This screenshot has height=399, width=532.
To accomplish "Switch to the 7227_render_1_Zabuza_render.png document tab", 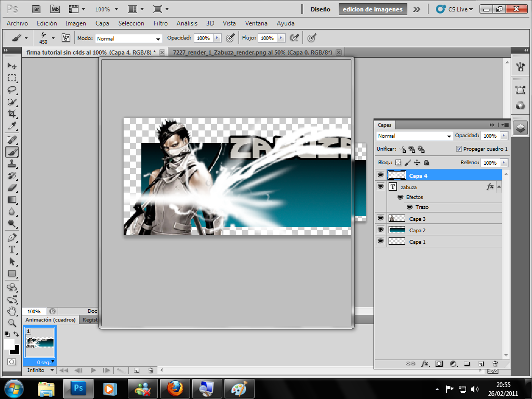I will click(x=252, y=52).
